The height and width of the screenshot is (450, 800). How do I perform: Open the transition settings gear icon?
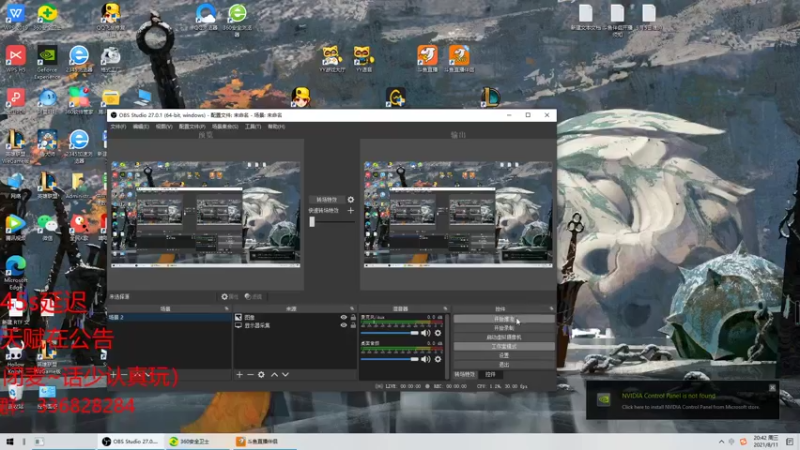(351, 199)
